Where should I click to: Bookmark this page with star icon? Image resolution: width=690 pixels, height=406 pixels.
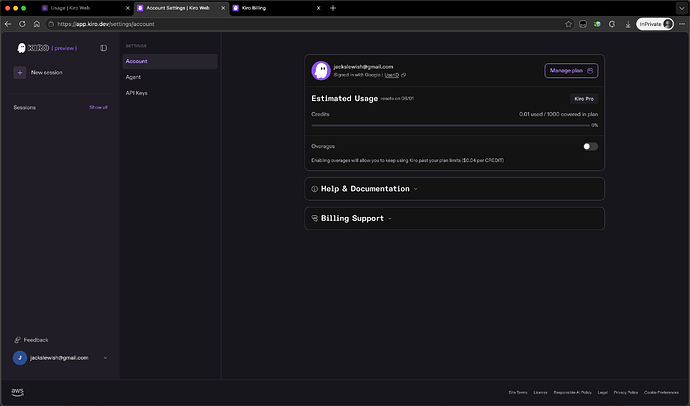point(568,24)
